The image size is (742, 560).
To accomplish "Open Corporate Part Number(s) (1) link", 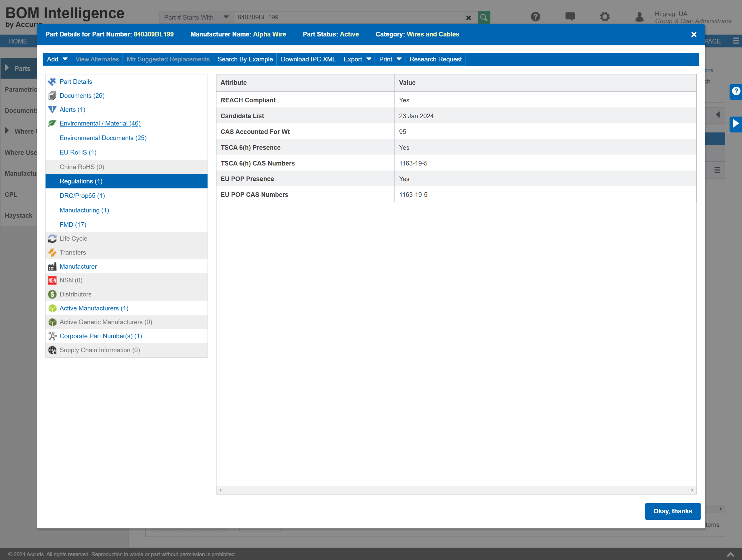I will 101,336.
